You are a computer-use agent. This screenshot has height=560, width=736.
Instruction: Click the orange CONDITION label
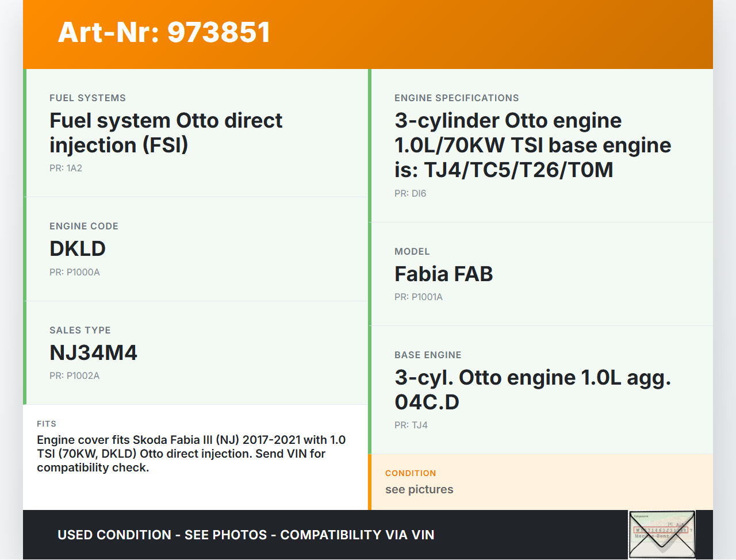411,473
